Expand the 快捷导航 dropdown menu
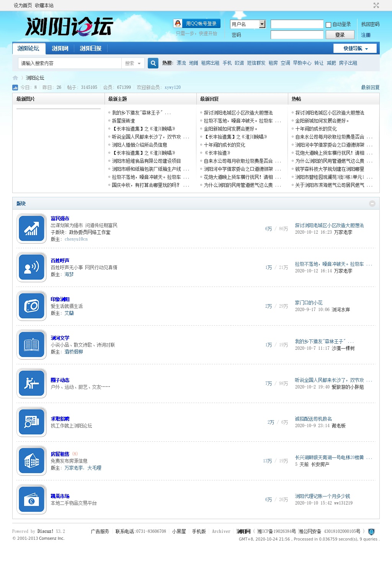 click(355, 48)
